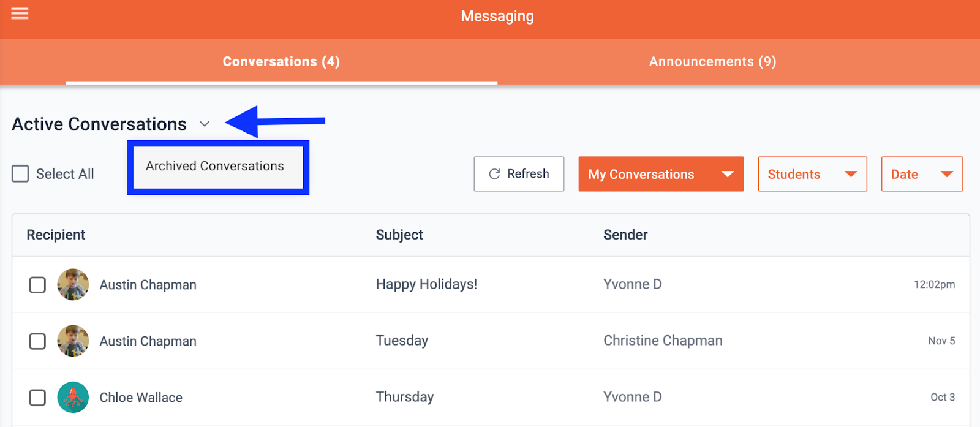
Task: Open the My Conversations dropdown
Action: [x=660, y=174]
